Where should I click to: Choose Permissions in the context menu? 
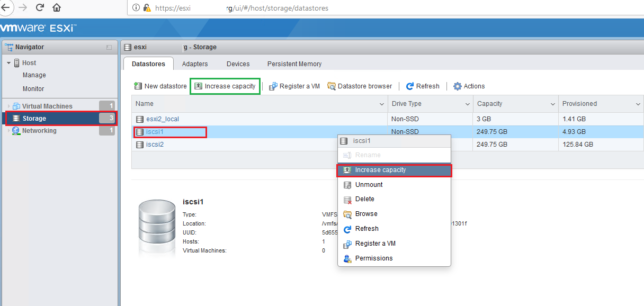[x=394, y=258]
